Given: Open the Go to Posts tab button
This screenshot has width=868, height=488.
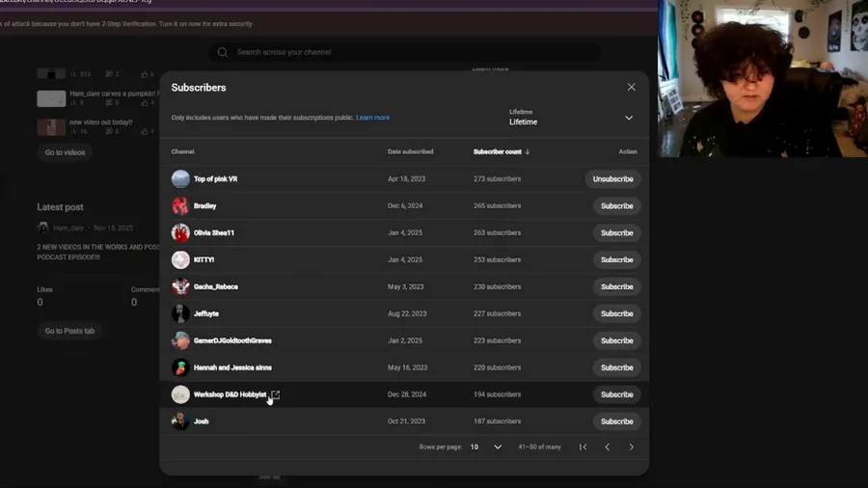Looking at the screenshot, I should [69, 331].
